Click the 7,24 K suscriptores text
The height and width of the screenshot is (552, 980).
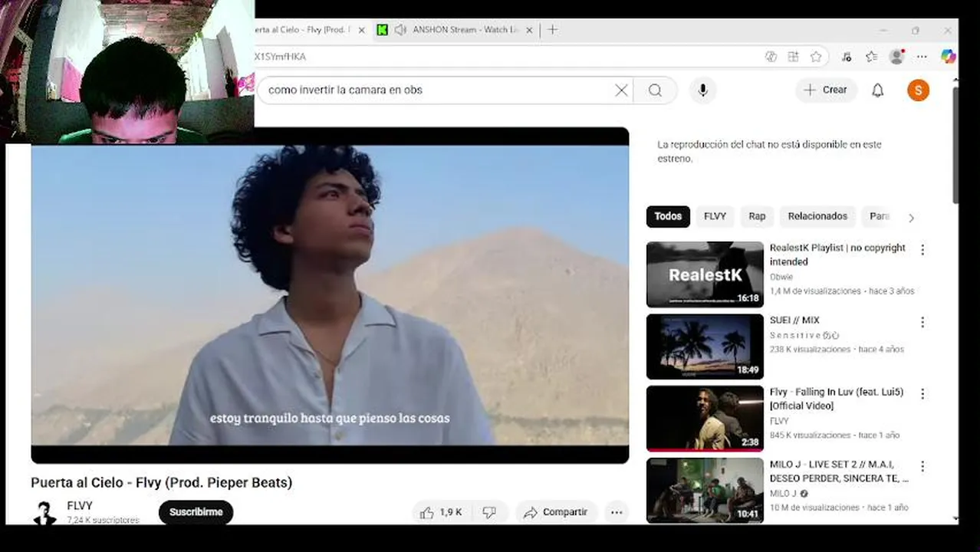click(x=103, y=520)
